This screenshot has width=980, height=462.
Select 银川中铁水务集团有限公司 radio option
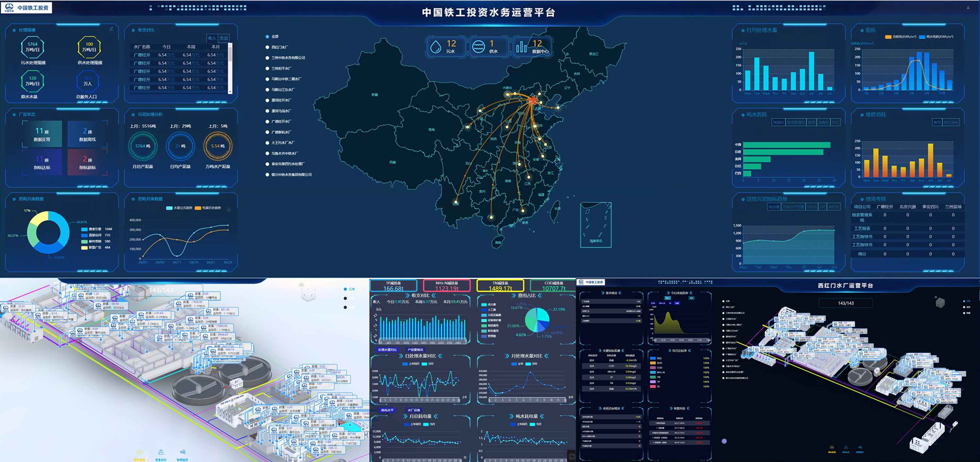[x=268, y=175]
